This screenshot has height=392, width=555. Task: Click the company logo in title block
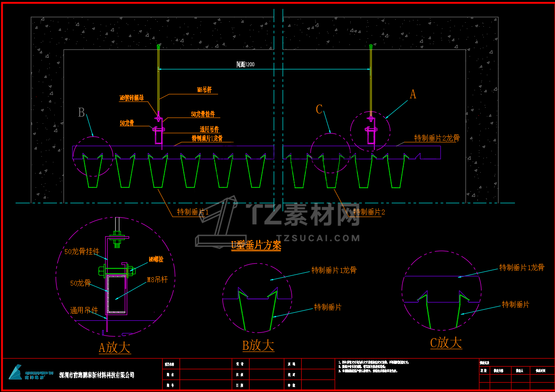coord(31,373)
